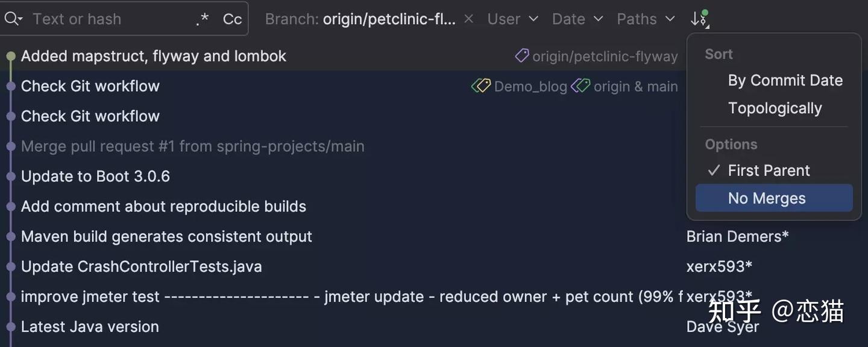This screenshot has width=868, height=347.
Task: Clear the branch filter with the X
Action: [x=468, y=19]
